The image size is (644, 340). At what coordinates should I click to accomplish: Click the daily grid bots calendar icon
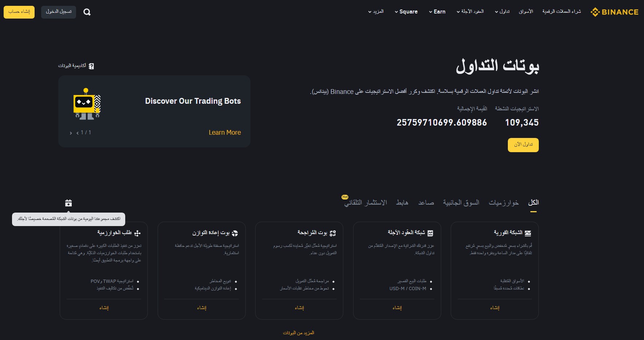pyautogui.click(x=68, y=203)
